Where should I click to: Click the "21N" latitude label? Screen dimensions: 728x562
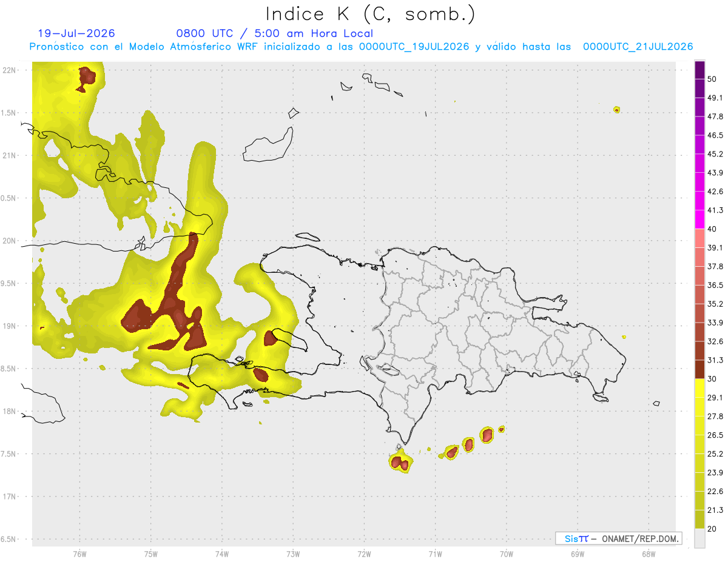click(10, 155)
